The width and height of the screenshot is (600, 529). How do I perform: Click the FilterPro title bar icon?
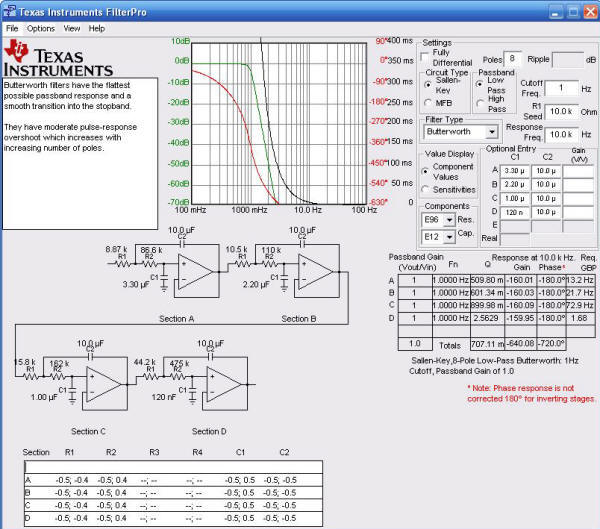[10, 10]
